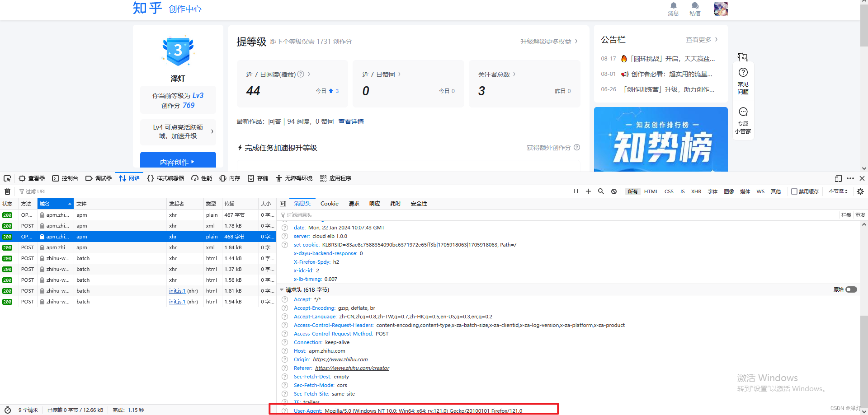868x415 pixels.
Task: Filter requests by 字体 type
Action: (713, 191)
